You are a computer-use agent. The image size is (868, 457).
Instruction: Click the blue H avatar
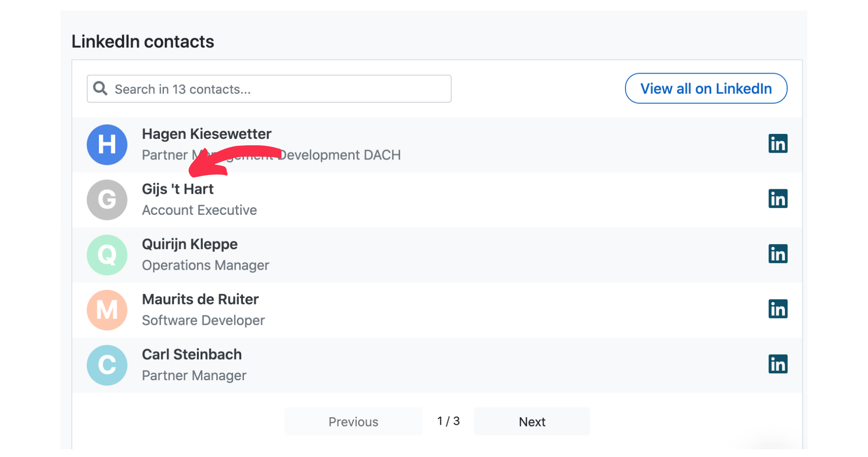[107, 144]
